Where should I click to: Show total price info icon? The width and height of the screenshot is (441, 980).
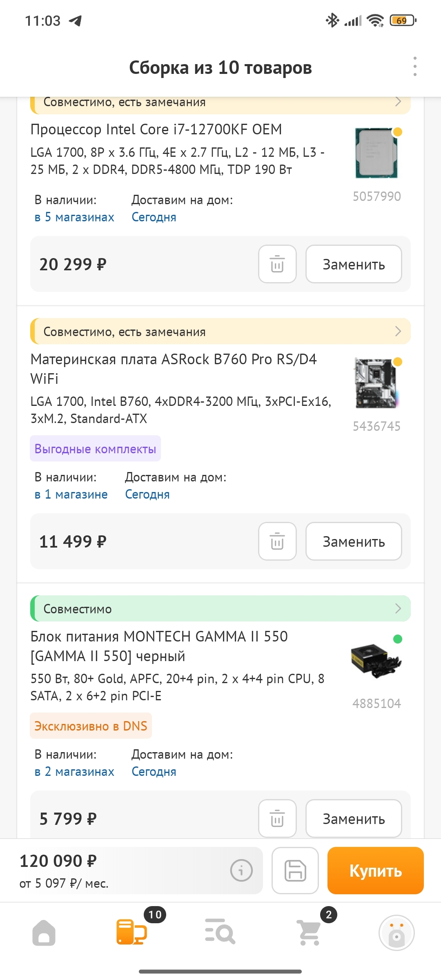241,870
